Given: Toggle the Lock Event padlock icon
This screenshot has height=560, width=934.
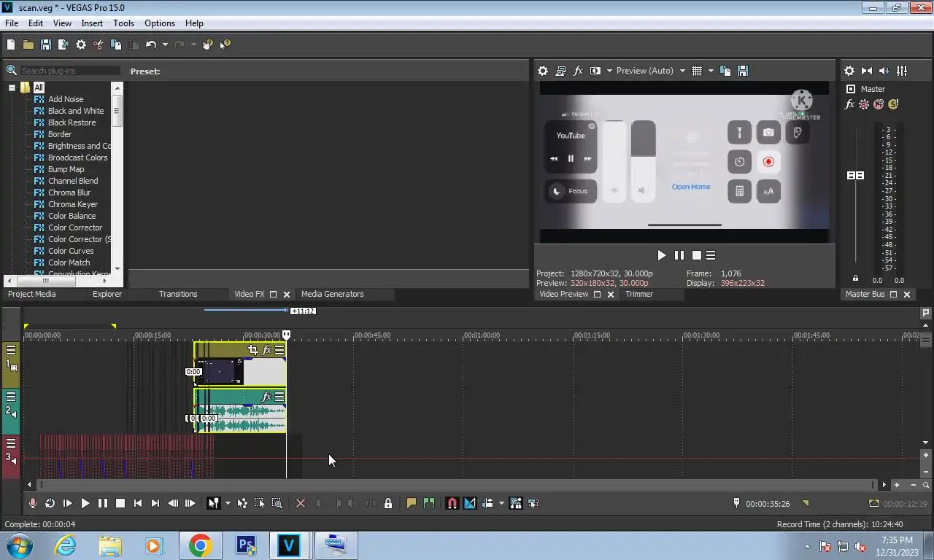Looking at the screenshot, I should coord(388,503).
